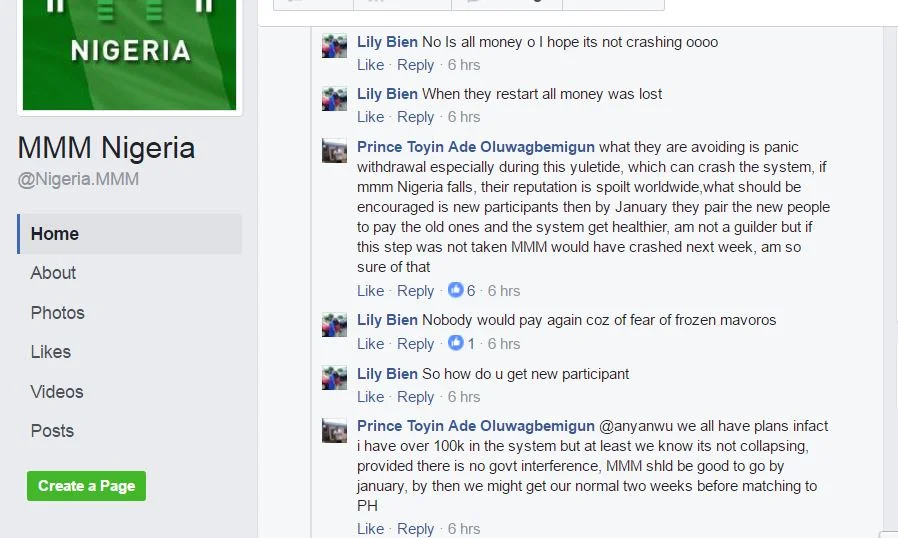Click the like-count thumb icon showing 1
The width and height of the screenshot is (898, 538).
[455, 343]
